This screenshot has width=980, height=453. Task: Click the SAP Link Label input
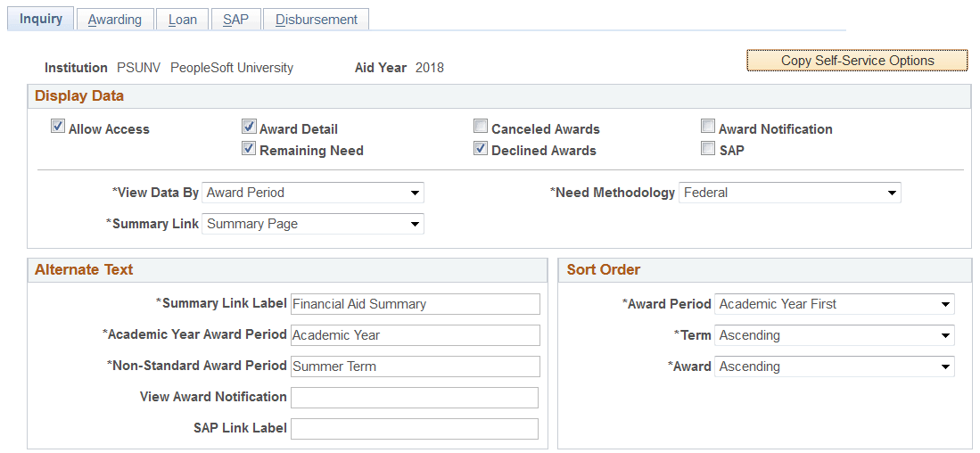[415, 429]
